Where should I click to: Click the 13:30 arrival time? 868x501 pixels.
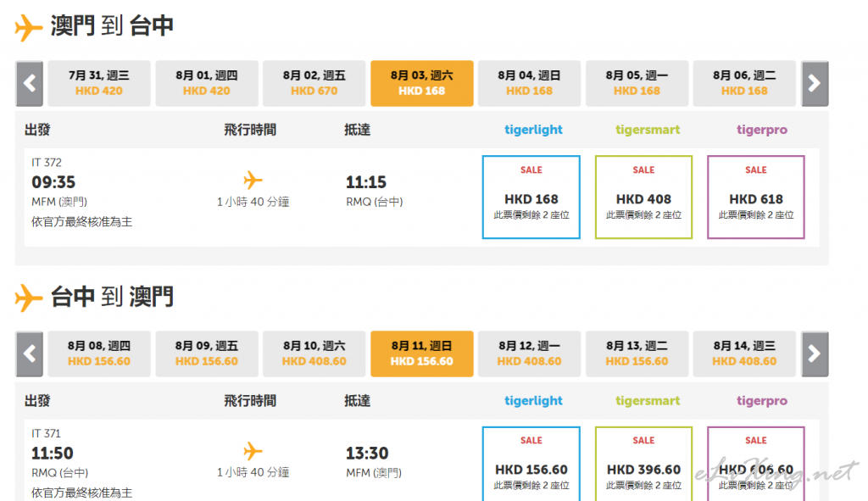367,454
